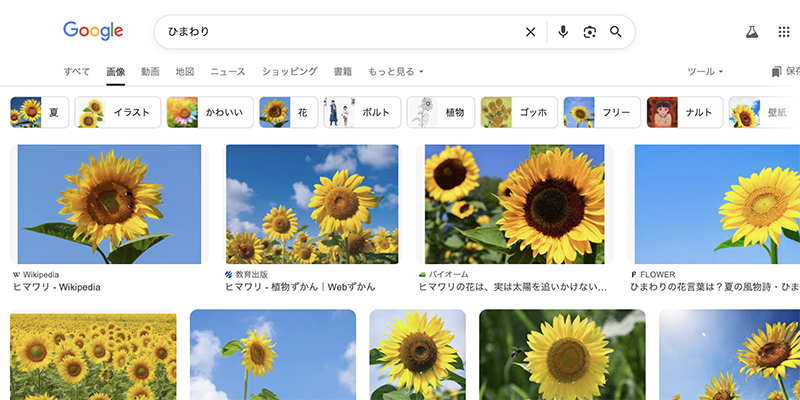Apply the ボルト filter chip
The height and width of the screenshot is (400, 800).
point(362,112)
